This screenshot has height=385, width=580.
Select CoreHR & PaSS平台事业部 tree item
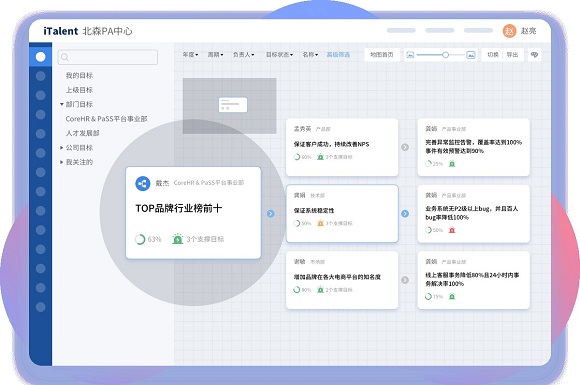click(107, 119)
